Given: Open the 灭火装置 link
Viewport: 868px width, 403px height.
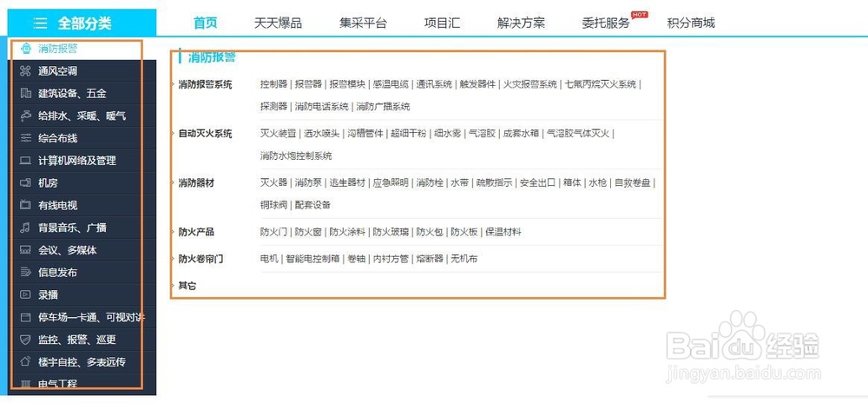Looking at the screenshot, I should pyautogui.click(x=279, y=134).
